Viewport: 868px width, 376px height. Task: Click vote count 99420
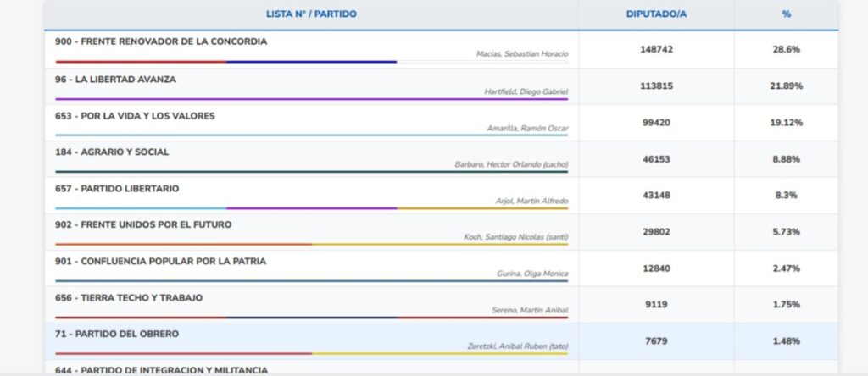tap(657, 122)
